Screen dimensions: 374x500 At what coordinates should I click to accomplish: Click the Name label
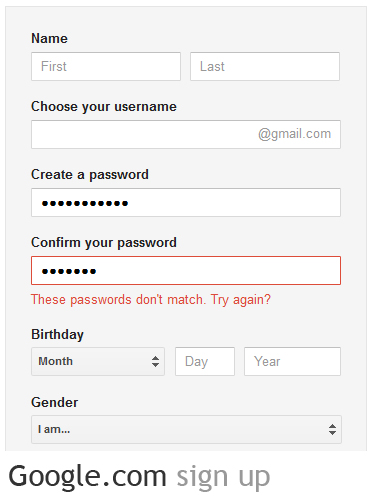(49, 38)
